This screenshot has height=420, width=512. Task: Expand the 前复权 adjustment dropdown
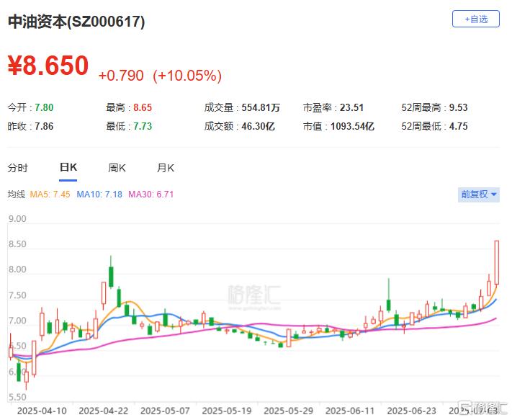tap(479, 195)
